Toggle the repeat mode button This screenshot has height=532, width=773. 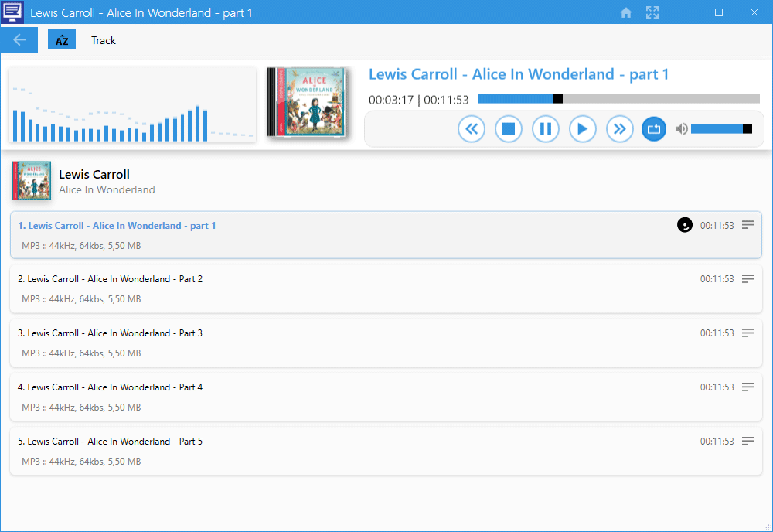point(654,129)
